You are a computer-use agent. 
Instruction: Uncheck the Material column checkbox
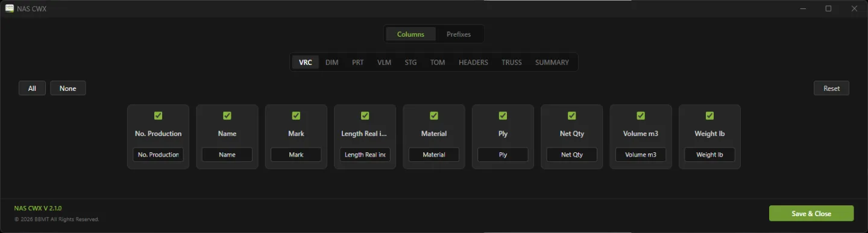pyautogui.click(x=434, y=116)
